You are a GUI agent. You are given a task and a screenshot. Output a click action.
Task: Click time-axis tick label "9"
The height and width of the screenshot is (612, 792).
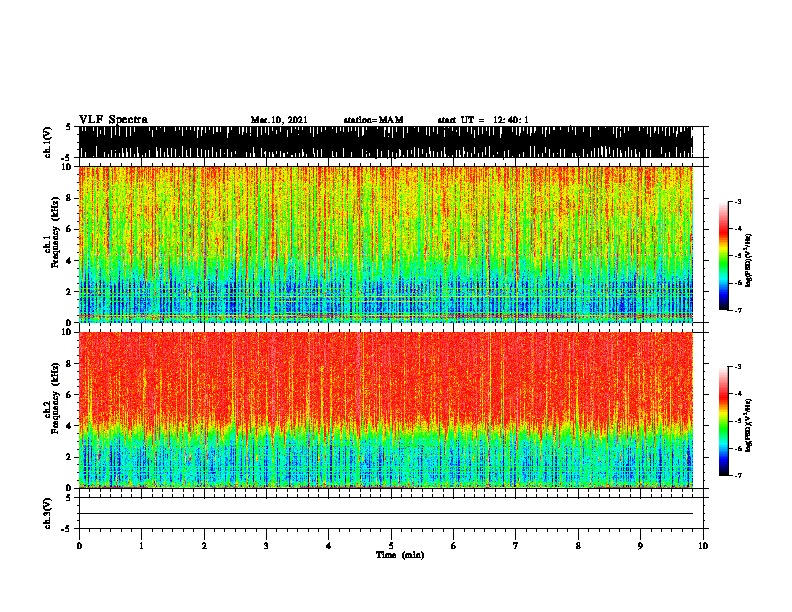(640, 545)
